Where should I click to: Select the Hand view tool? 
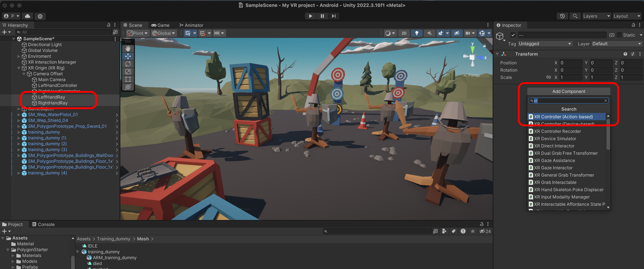tap(128, 48)
